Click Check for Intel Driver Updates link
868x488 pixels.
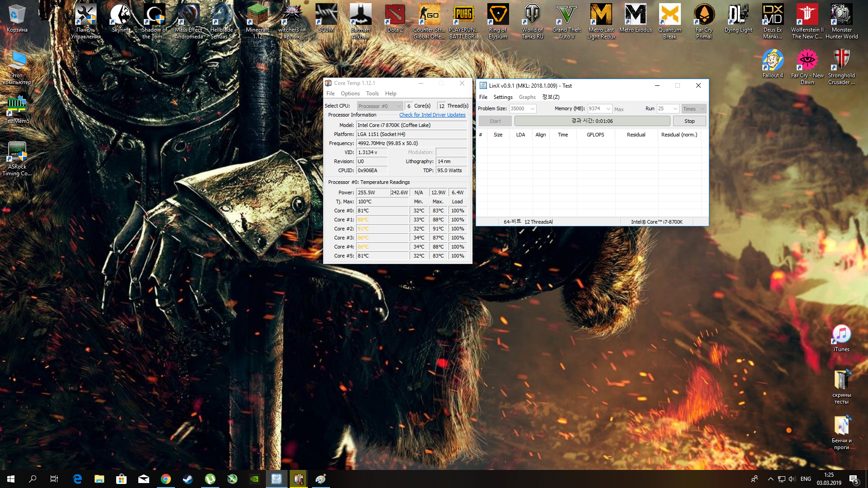(432, 115)
